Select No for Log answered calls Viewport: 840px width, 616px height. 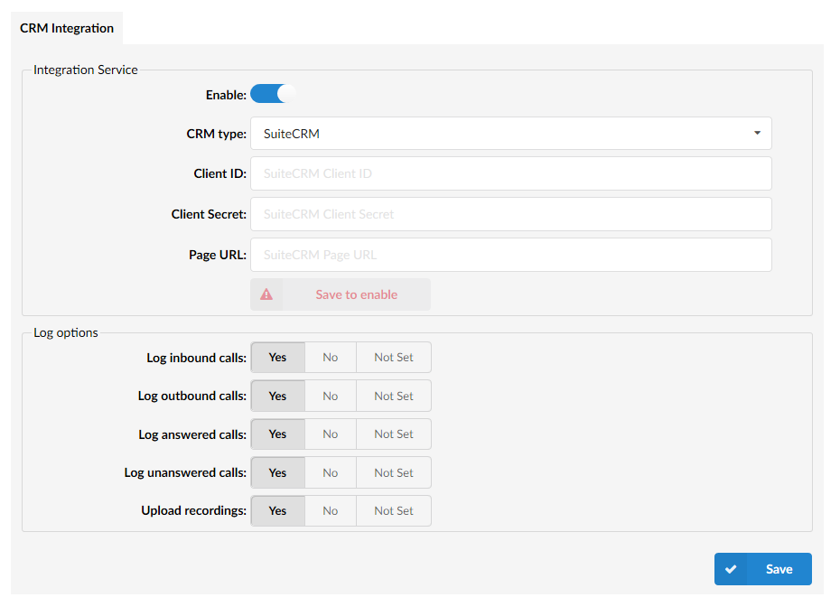tap(331, 434)
